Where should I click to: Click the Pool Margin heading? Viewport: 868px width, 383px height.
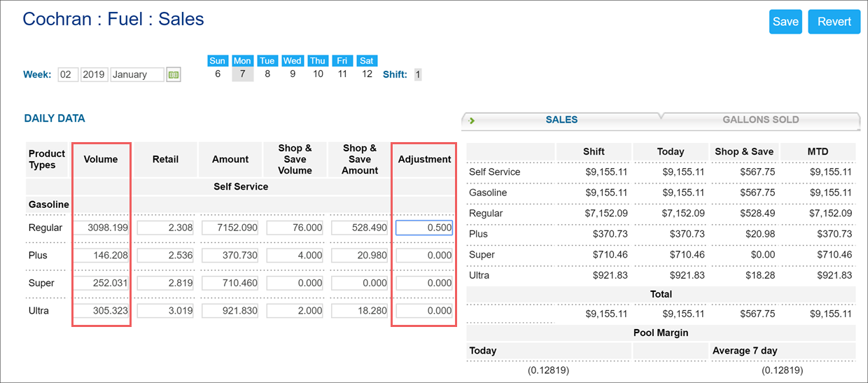[661, 333]
